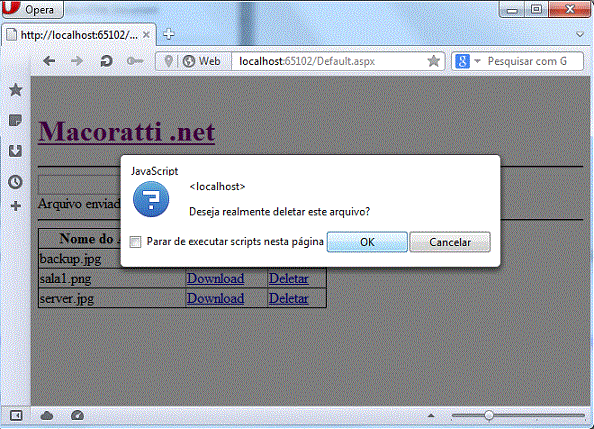This screenshot has height=429, width=594.
Task: Confirm deletion with OK button
Action: [x=367, y=242]
